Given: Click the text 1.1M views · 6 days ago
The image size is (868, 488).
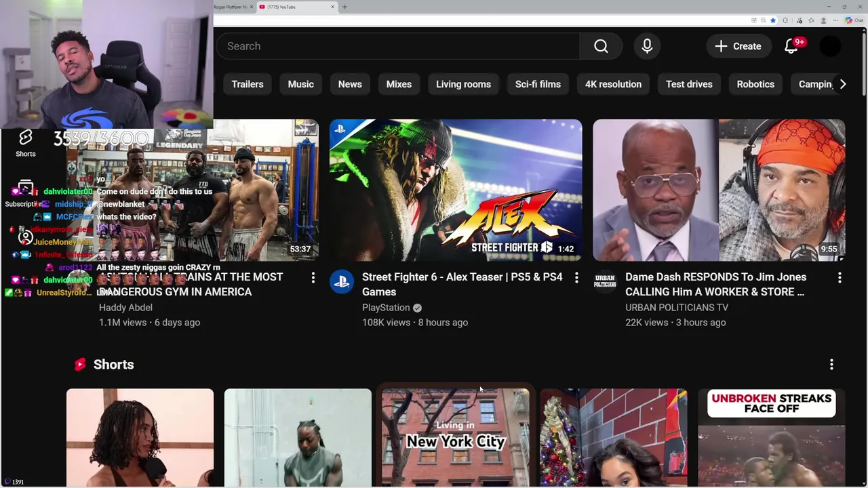Looking at the screenshot, I should (x=149, y=323).
